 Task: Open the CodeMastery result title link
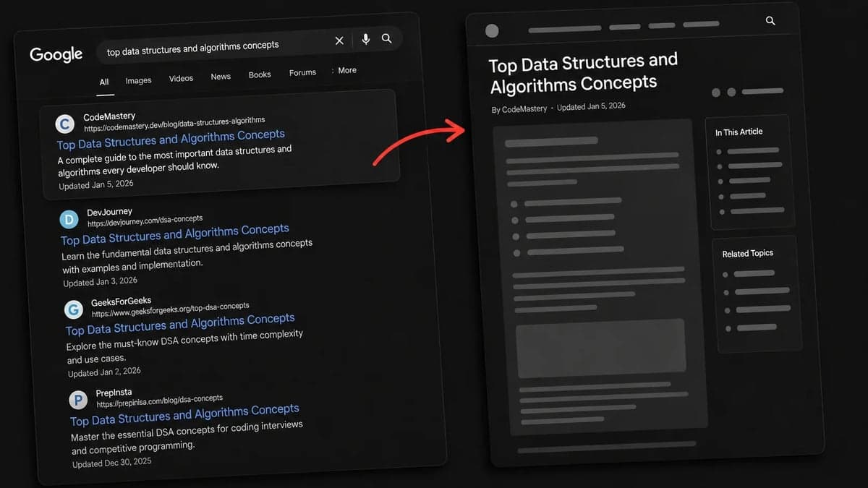pyautogui.click(x=171, y=139)
